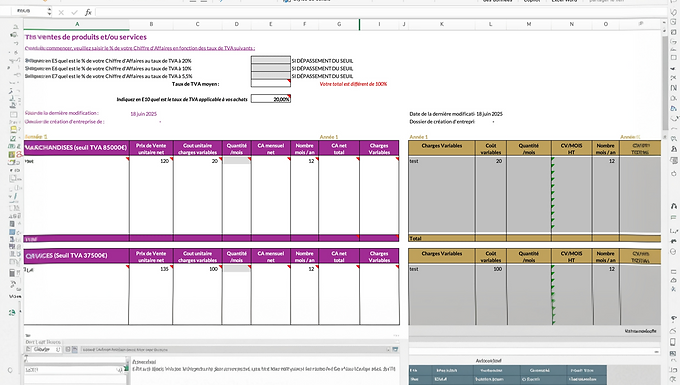This screenshot has height=385, width=680.
Task: Click 'CV/MOIS HT' header in upper gold table
Action: [x=572, y=149]
